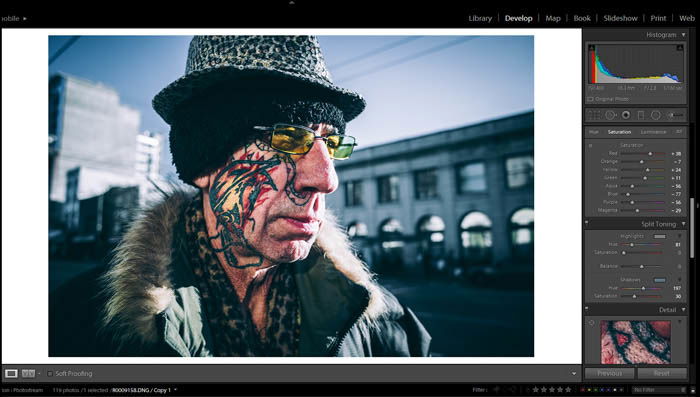Click the Previous button

(609, 373)
